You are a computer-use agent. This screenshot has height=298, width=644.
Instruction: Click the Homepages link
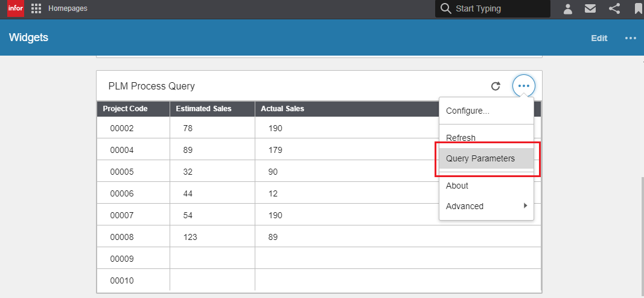pyautogui.click(x=68, y=8)
